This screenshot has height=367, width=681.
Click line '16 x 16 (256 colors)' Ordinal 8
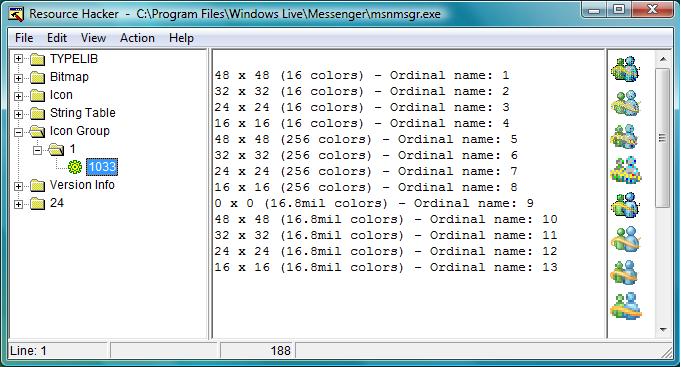pyautogui.click(x=366, y=188)
